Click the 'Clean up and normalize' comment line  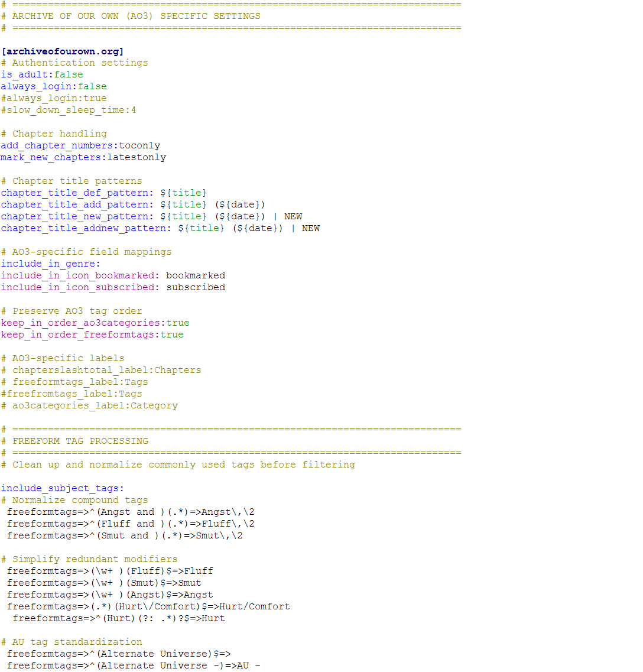178,465
